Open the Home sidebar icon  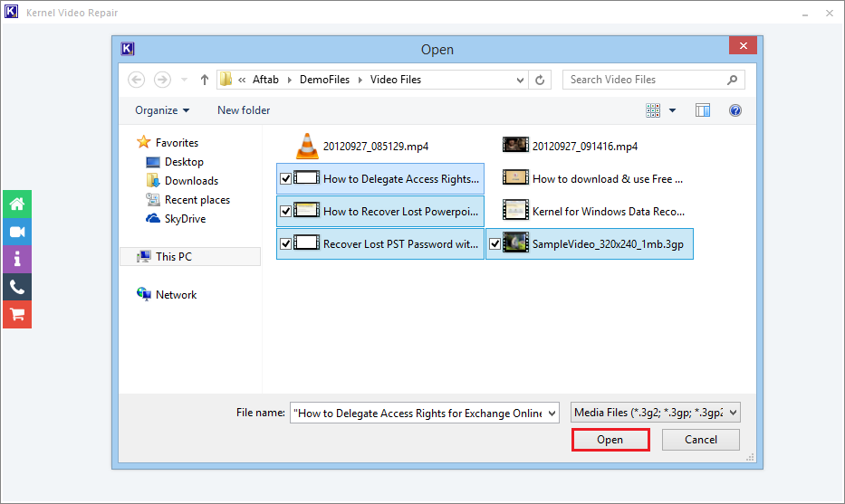(17, 204)
